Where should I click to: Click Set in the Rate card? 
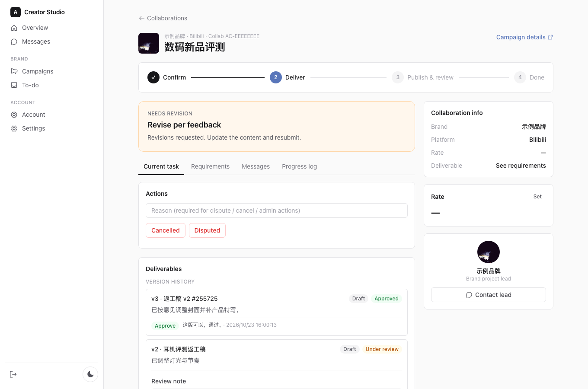537,197
